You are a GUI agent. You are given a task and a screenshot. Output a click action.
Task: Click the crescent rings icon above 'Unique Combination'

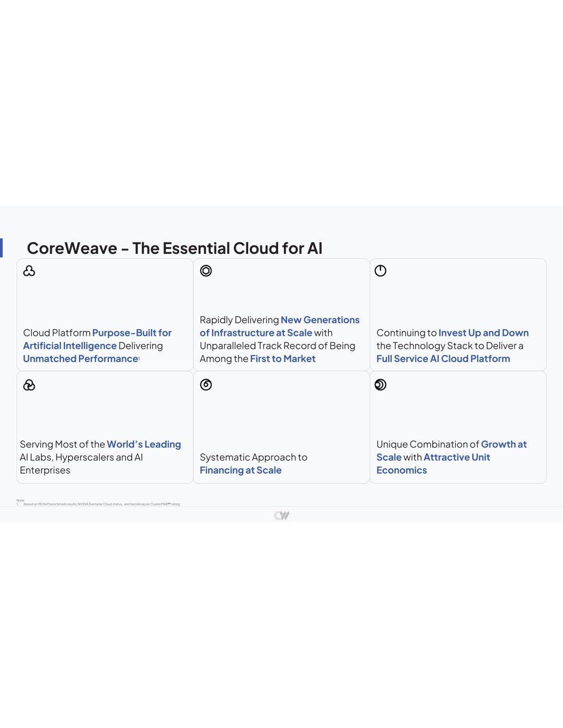click(x=380, y=385)
